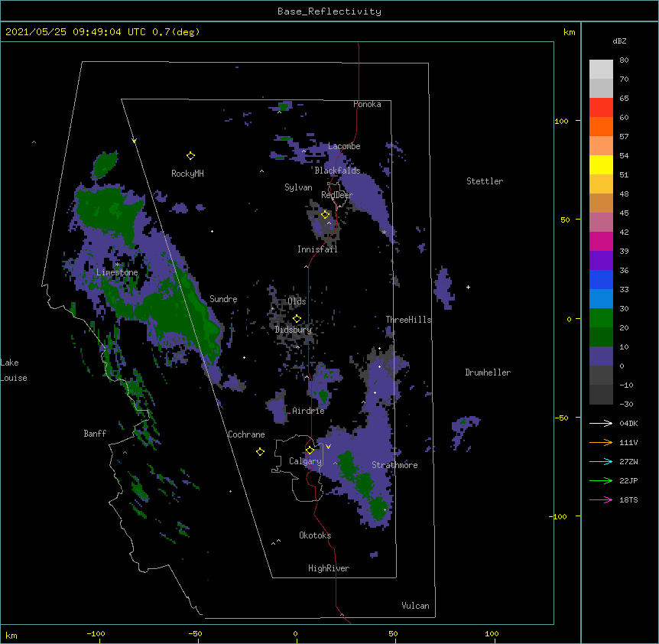This screenshot has height=644, width=659.
Task: Click the ThreeHills label
Action: point(408,320)
